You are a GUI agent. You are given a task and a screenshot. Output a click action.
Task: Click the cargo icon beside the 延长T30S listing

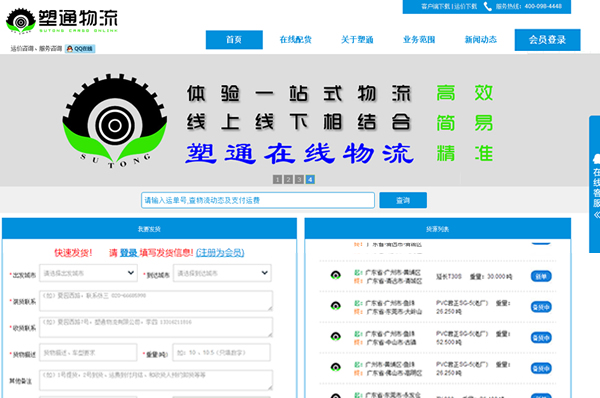[336, 275]
